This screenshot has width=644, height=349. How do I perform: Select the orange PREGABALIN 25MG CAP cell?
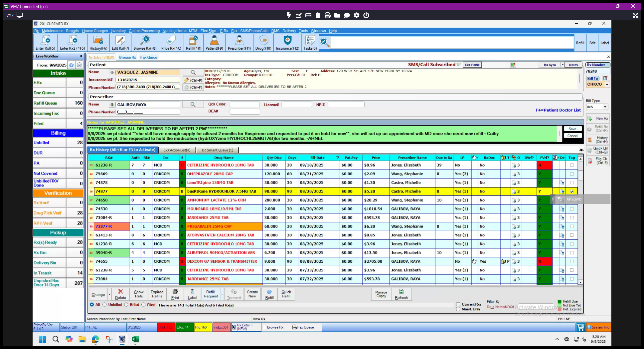(x=224, y=226)
